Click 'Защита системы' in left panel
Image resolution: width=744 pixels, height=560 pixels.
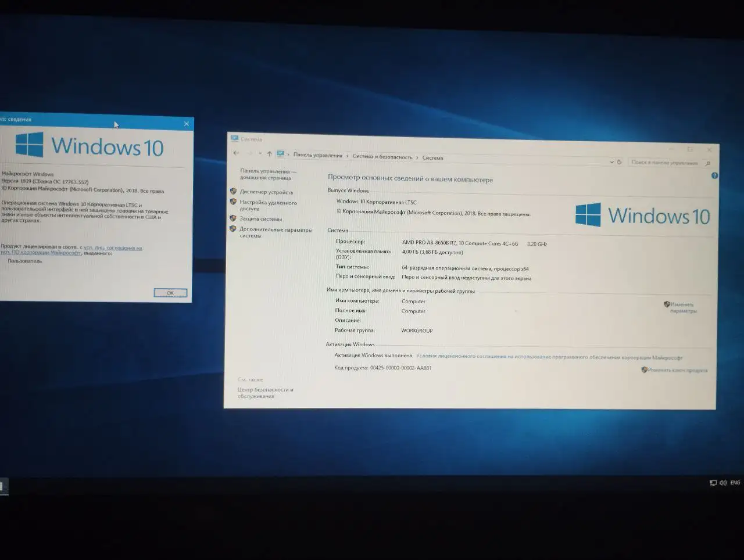(260, 219)
